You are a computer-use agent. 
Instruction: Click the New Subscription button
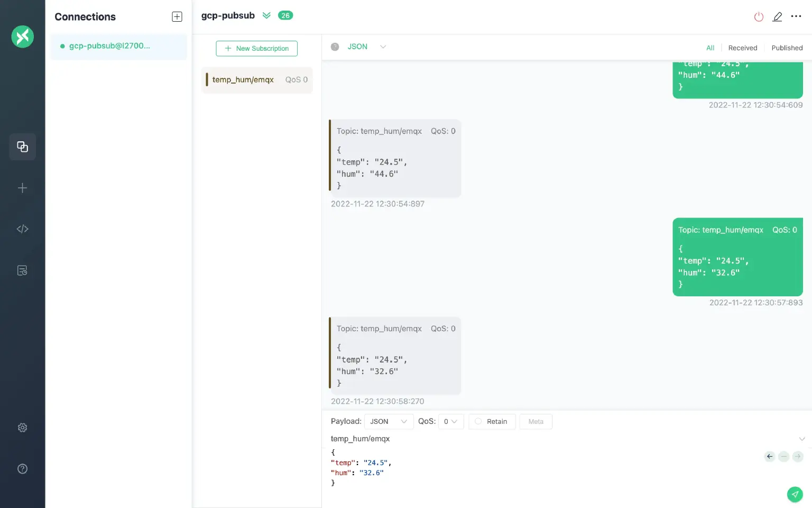pyautogui.click(x=256, y=48)
